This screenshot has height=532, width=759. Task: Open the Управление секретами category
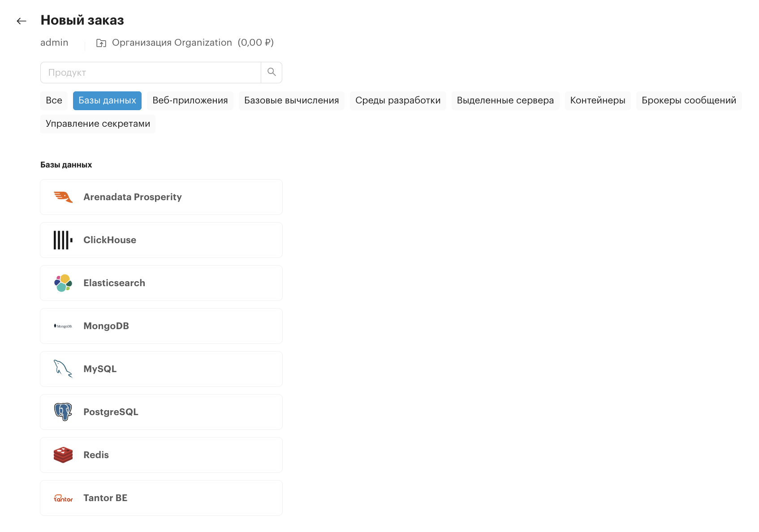click(98, 124)
